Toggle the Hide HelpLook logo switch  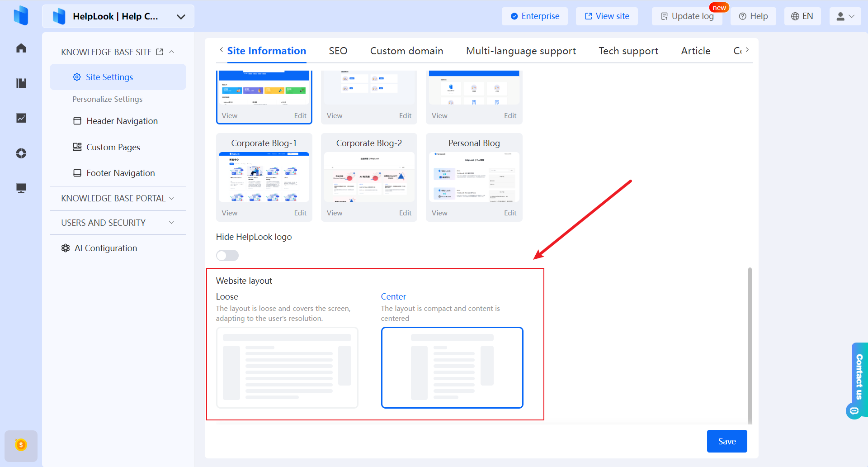[x=227, y=256]
